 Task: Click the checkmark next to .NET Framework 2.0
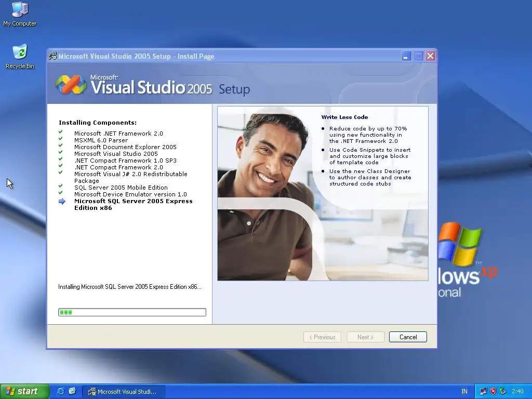point(60,132)
